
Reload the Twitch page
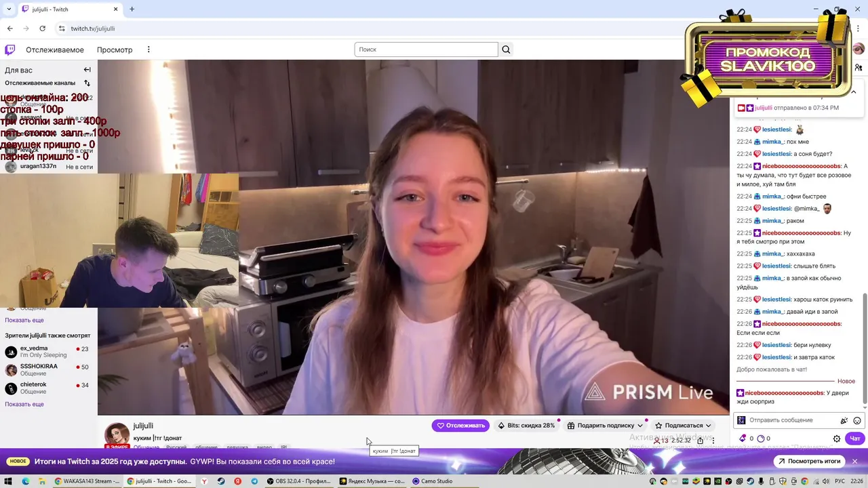[42, 28]
